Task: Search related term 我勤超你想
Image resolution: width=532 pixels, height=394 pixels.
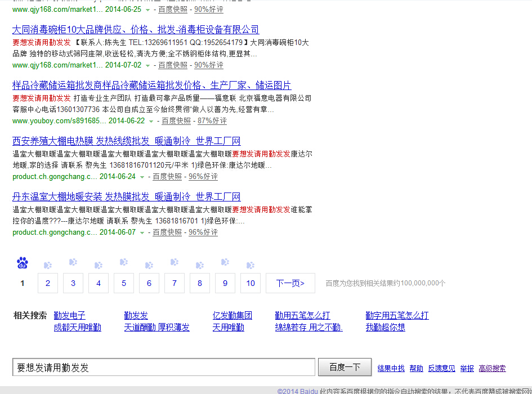Action: point(386,328)
